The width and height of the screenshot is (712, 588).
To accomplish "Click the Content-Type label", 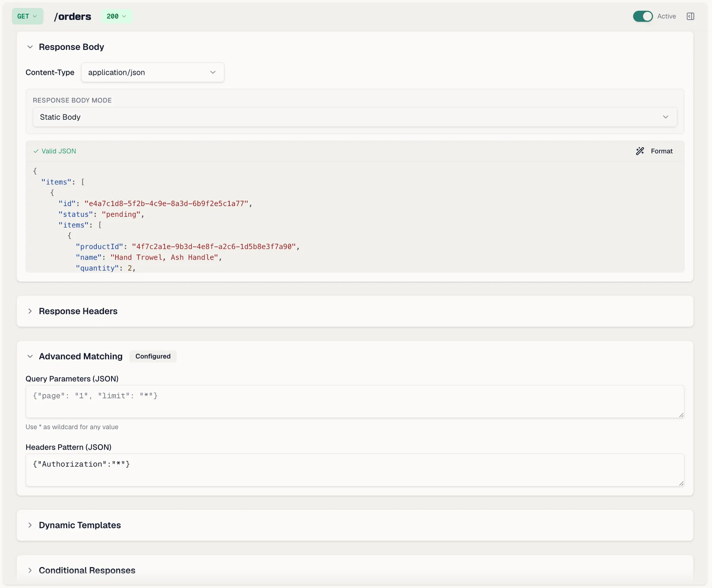I will point(50,72).
